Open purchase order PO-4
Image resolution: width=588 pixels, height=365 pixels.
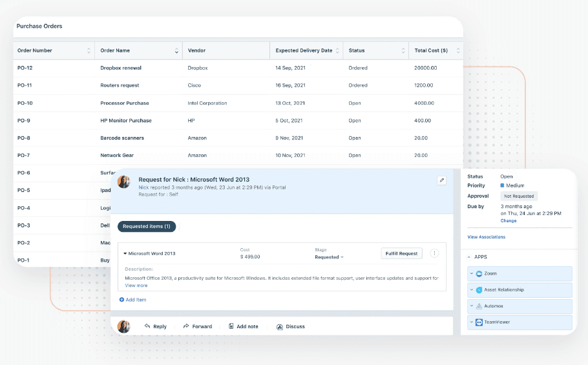tap(24, 208)
